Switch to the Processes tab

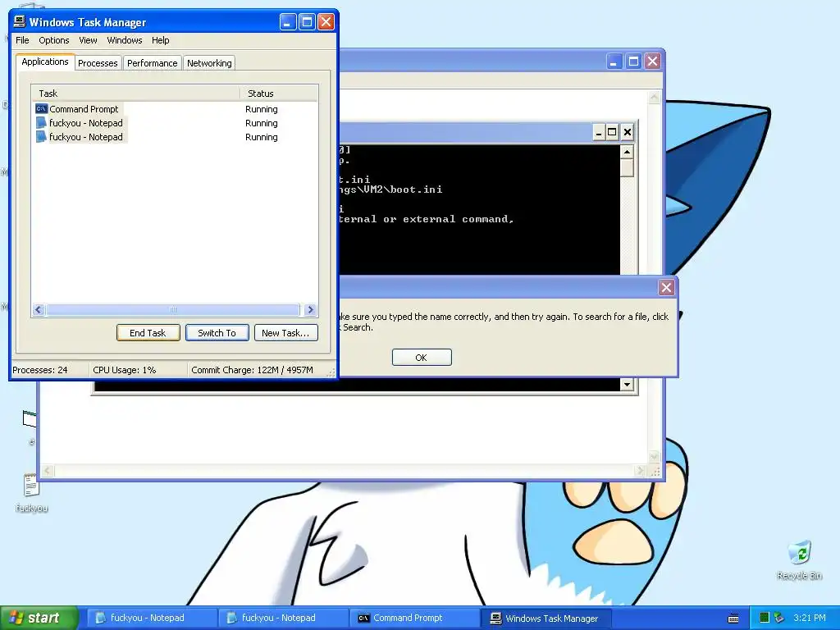pyautogui.click(x=98, y=63)
